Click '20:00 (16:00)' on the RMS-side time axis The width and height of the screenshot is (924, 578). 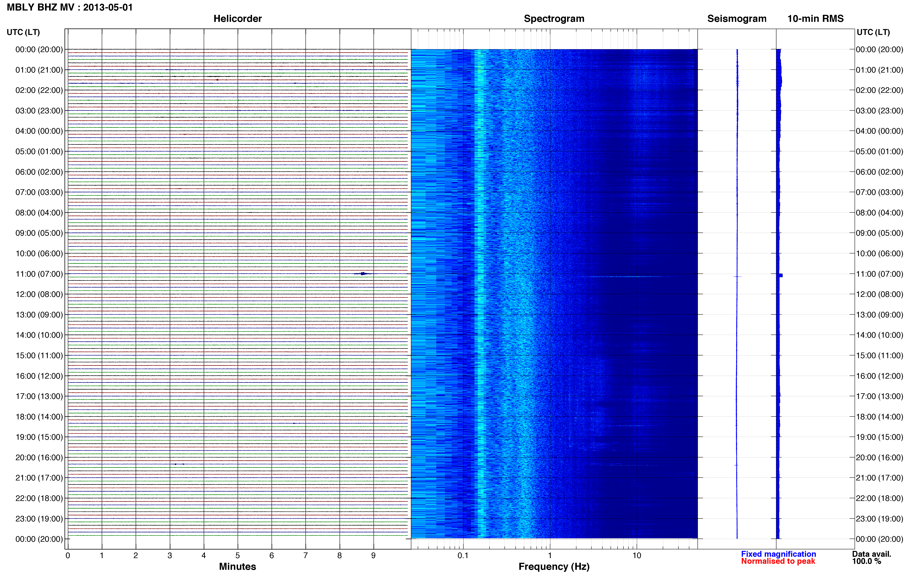(879, 458)
